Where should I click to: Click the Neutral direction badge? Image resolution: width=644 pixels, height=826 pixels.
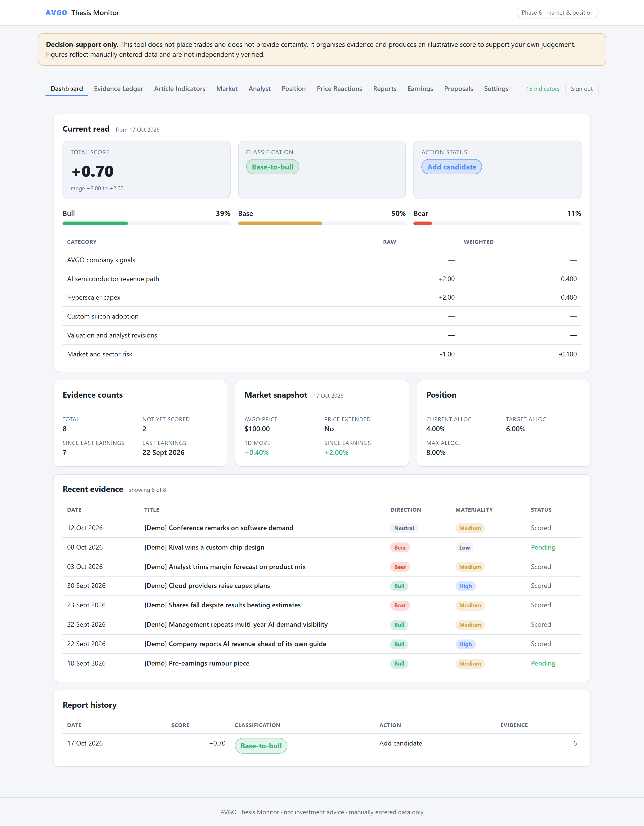404,528
